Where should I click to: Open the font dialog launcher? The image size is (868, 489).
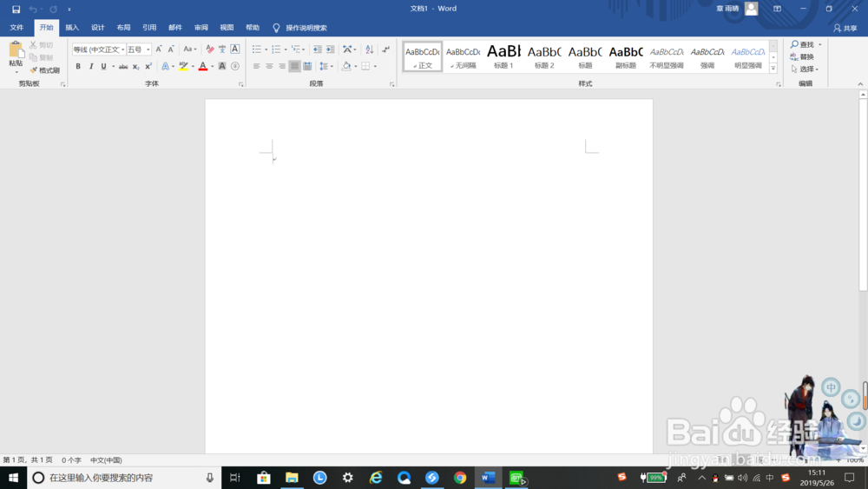click(240, 85)
